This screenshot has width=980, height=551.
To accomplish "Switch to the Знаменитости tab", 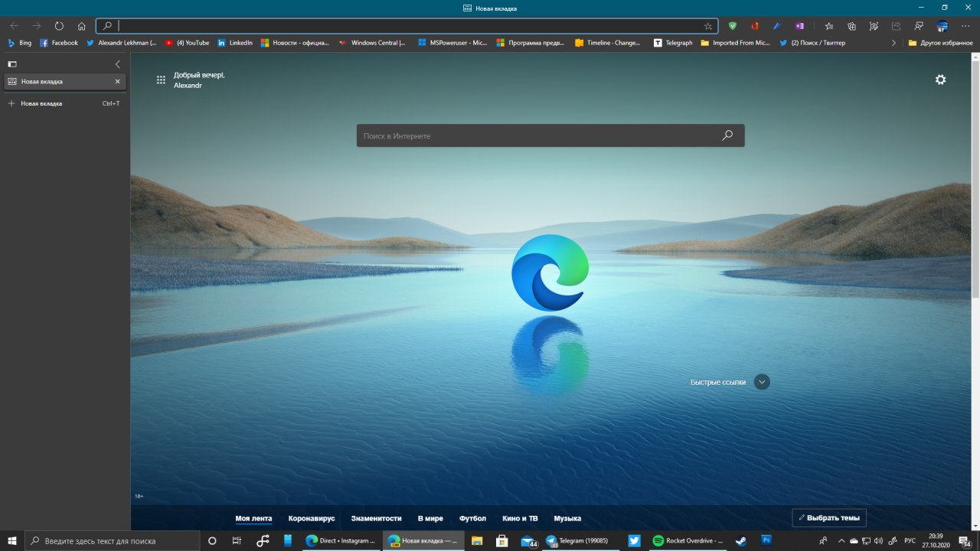I will pos(377,519).
